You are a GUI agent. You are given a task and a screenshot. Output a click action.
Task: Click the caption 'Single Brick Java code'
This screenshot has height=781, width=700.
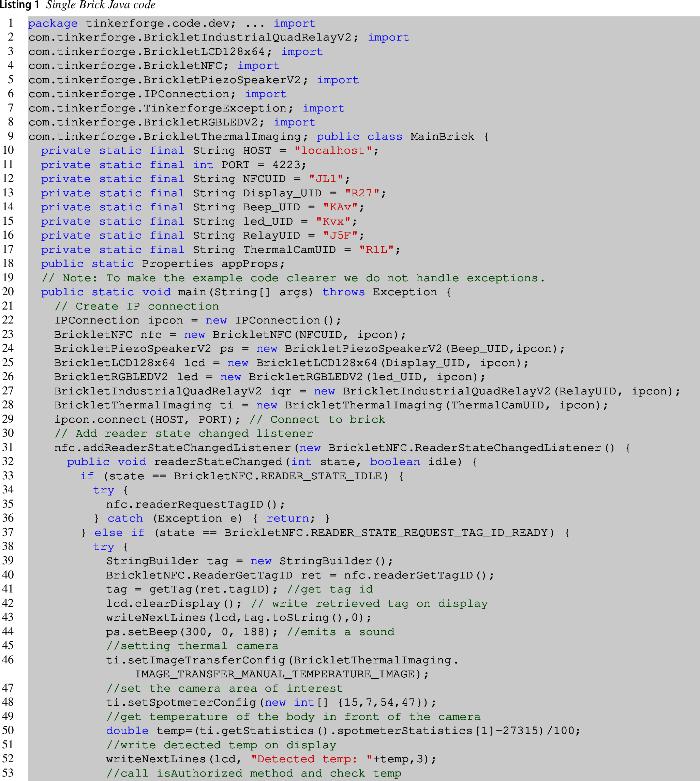coord(101,5)
